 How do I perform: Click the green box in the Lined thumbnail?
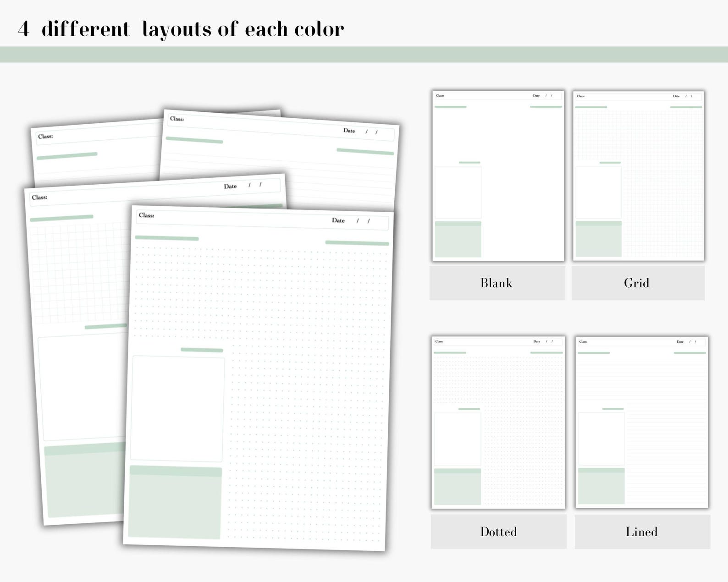point(601,486)
